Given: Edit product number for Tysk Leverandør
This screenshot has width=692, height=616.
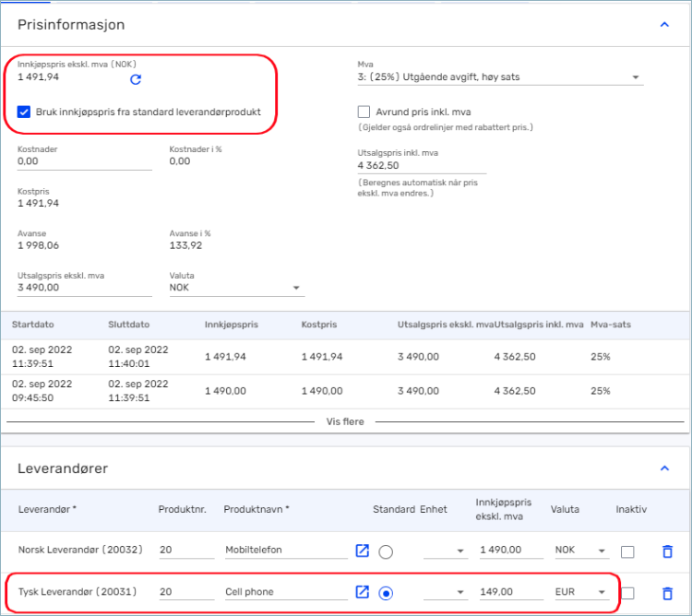Looking at the screenshot, I should click(x=186, y=592).
